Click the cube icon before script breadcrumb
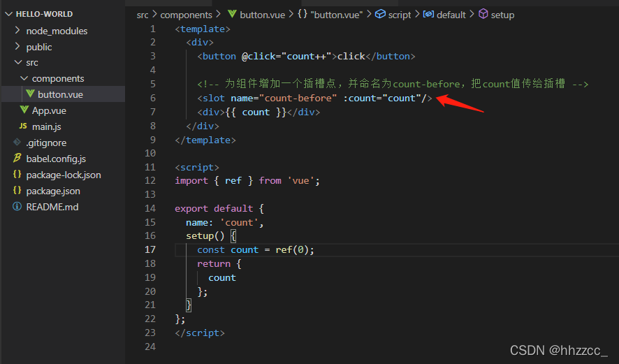Screen dimensions: 619x364 click(380, 14)
